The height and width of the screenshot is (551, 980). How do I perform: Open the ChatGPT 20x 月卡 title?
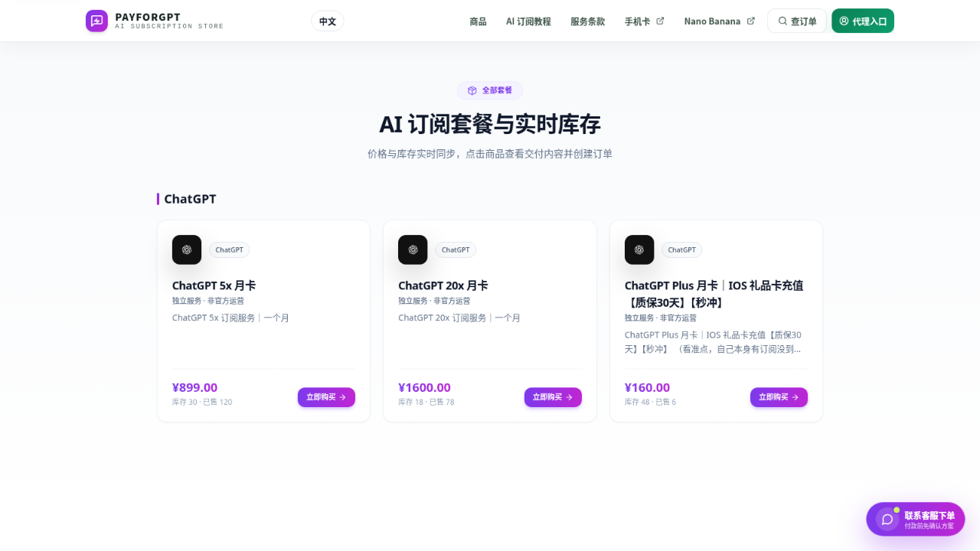click(x=443, y=285)
